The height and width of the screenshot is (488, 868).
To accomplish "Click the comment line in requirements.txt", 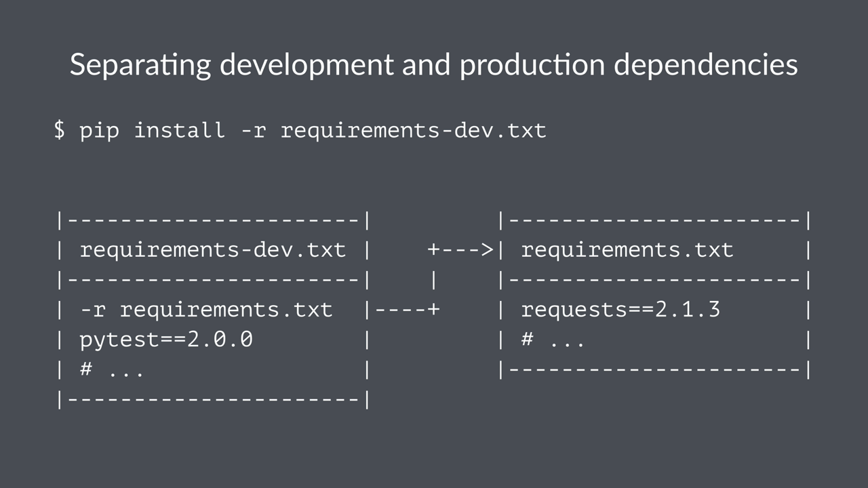I will coord(553,339).
